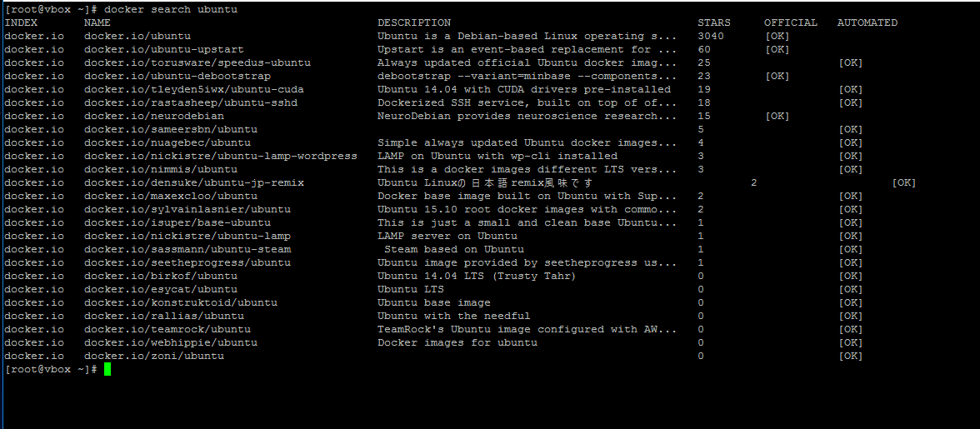Select the docker.io/torusware/speedus-ubuntu image name
This screenshot has height=429, width=980.
197,62
